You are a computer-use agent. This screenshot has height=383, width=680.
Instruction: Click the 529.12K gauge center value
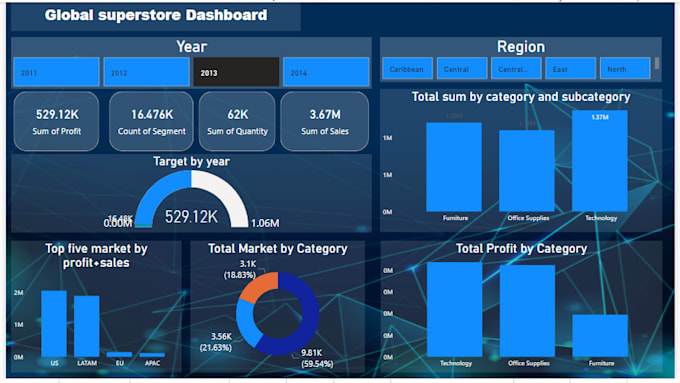(x=191, y=216)
